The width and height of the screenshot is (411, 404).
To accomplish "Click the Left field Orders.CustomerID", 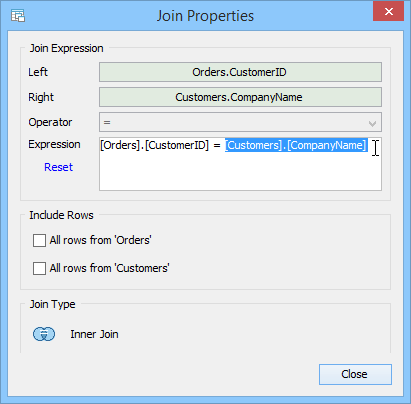I will pos(240,72).
